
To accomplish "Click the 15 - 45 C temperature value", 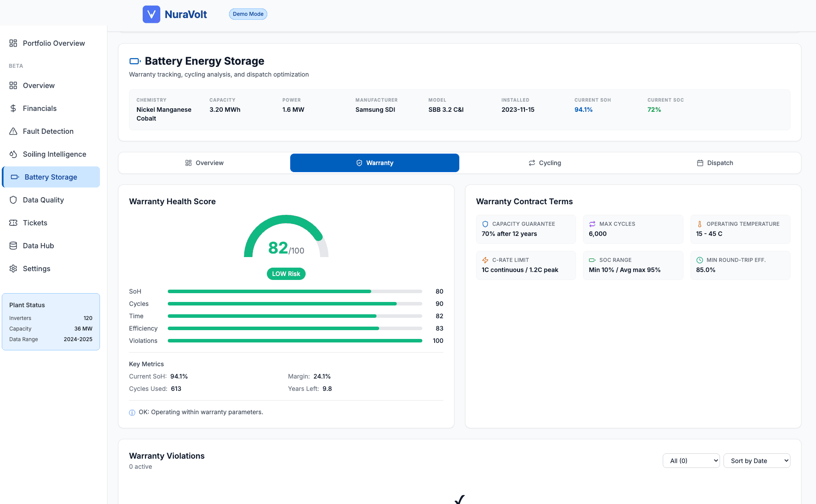I will [x=709, y=234].
